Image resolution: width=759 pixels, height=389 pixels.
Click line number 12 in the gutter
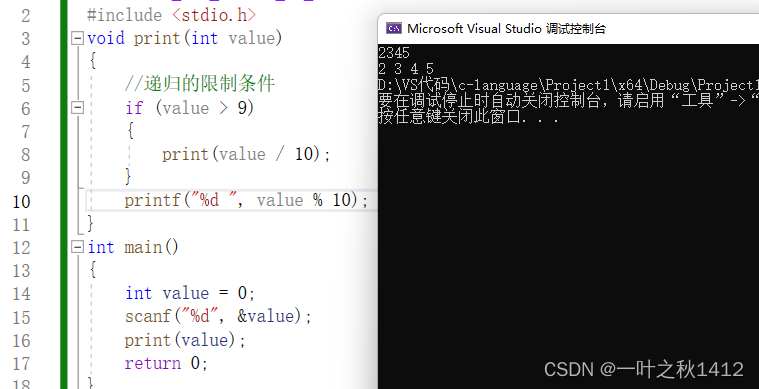(21, 248)
